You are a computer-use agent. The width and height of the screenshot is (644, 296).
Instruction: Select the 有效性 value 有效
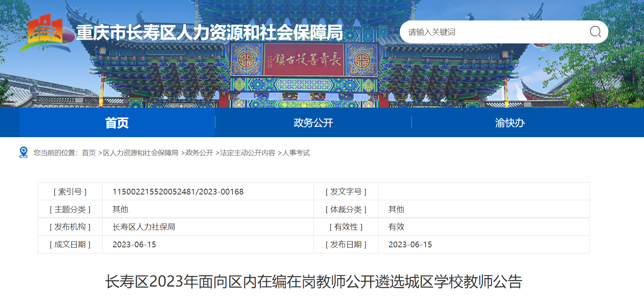(396, 227)
